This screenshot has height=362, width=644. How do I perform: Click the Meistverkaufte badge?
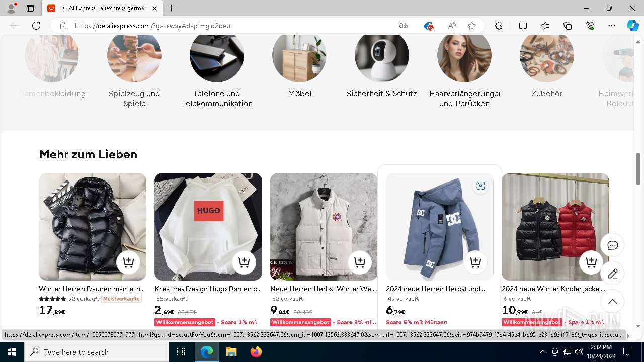click(x=121, y=299)
